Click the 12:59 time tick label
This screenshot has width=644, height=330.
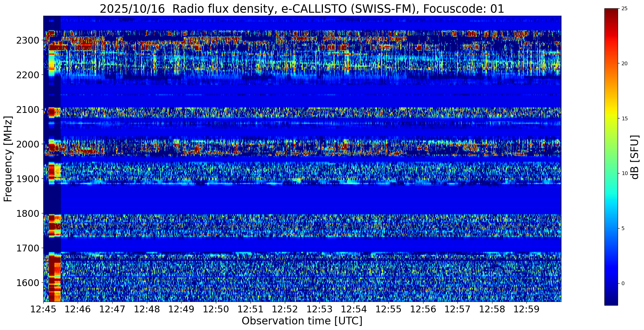click(x=527, y=309)
